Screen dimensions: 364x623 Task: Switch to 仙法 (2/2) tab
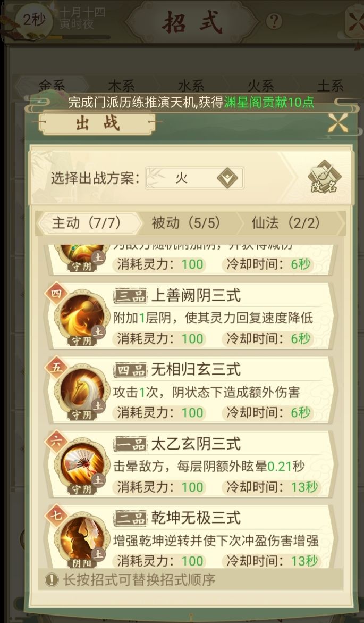[x=286, y=223]
